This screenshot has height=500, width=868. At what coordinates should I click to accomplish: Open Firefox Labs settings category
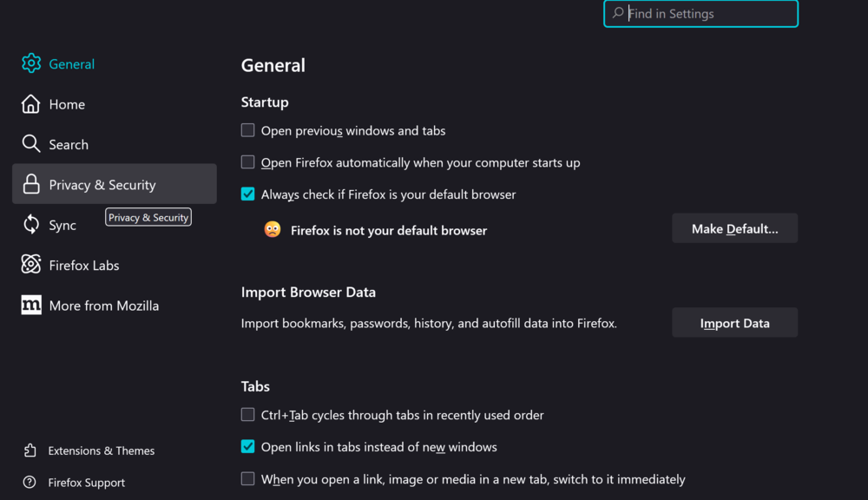tap(114, 266)
